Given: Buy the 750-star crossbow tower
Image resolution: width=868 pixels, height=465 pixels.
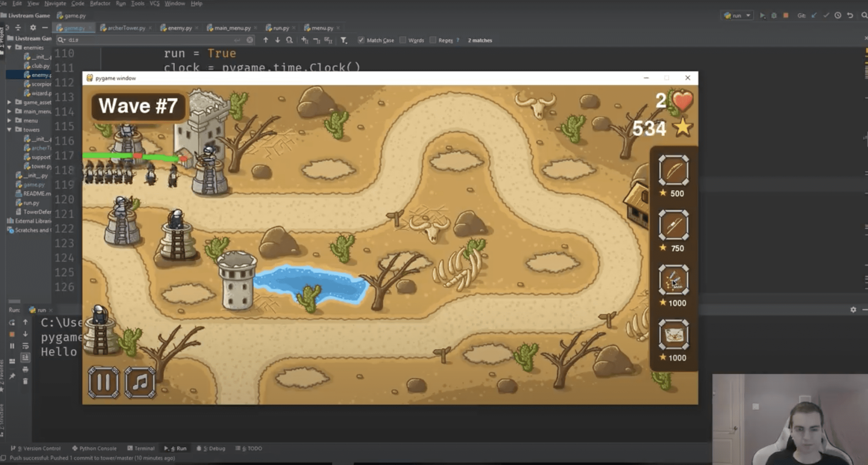Looking at the screenshot, I should click(674, 225).
